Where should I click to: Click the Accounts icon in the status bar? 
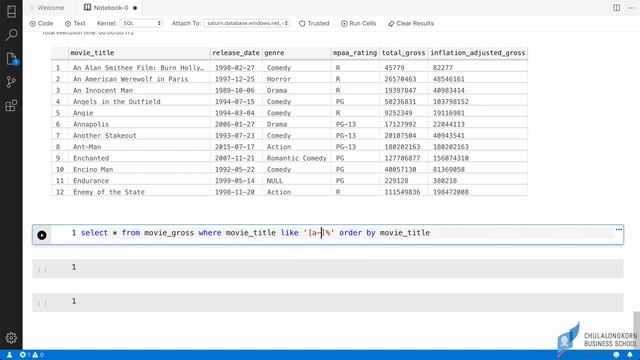(9, 355)
